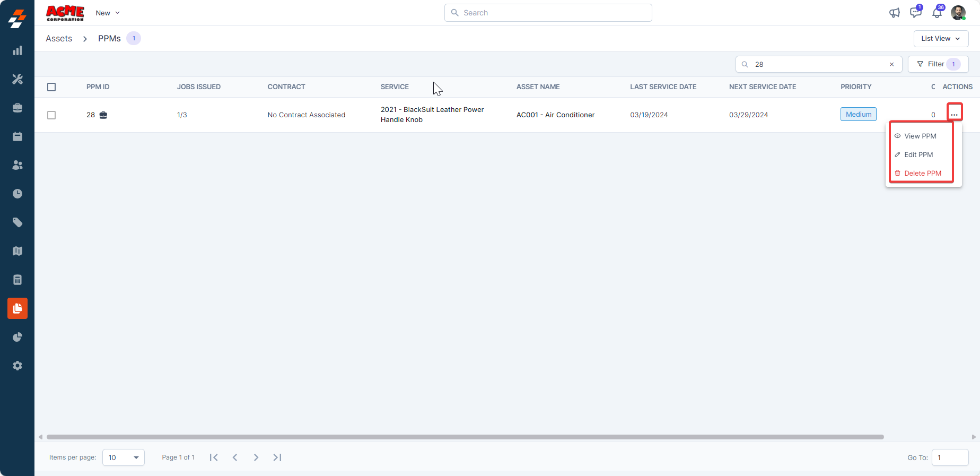This screenshot has width=980, height=476.
Task: Open the chat messages icon
Action: 915,13
